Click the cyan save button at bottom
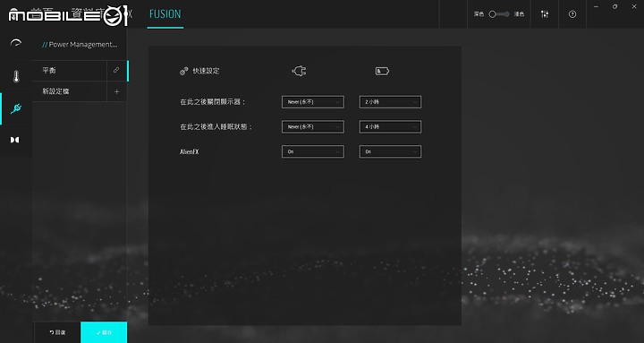The width and height of the screenshot is (644, 343). (x=104, y=332)
